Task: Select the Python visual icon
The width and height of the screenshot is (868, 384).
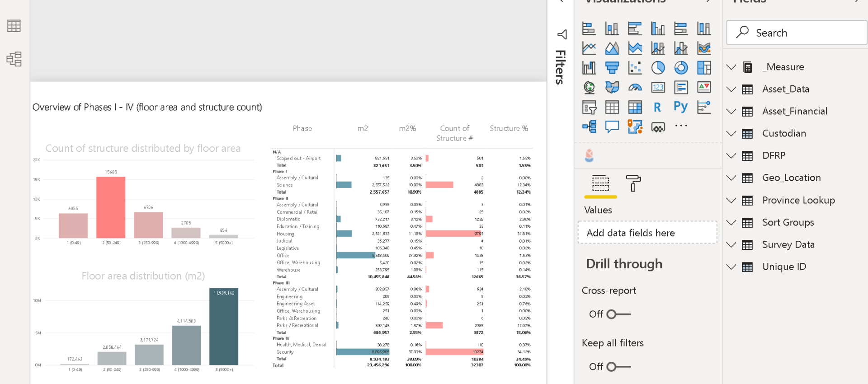Action: (680, 107)
